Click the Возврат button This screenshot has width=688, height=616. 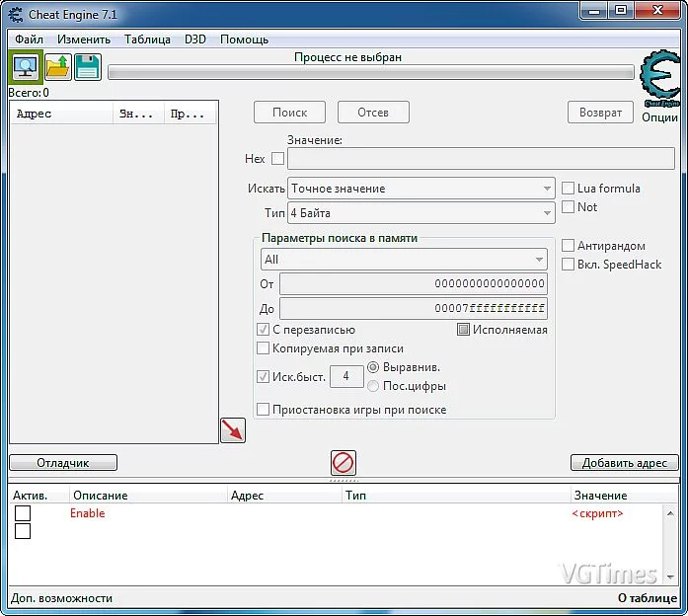click(600, 113)
